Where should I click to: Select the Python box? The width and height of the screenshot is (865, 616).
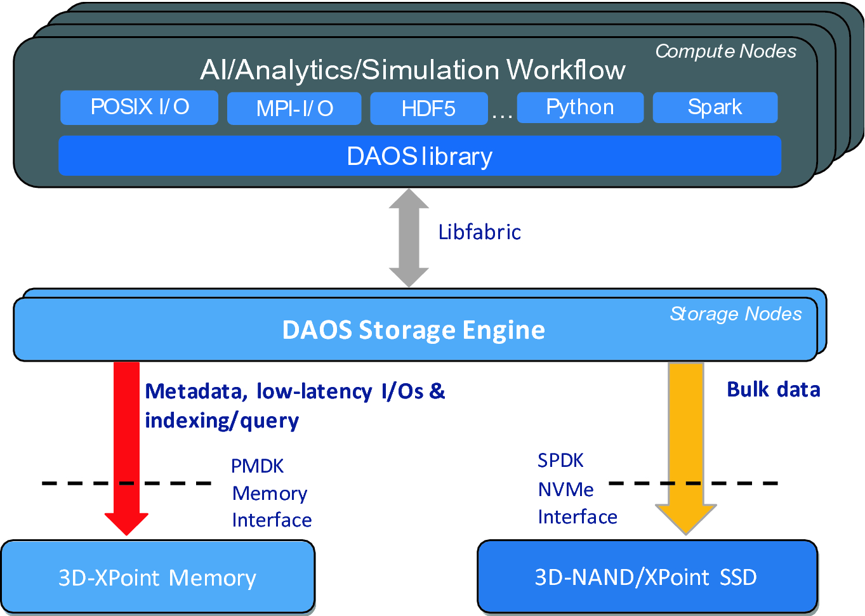(580, 107)
